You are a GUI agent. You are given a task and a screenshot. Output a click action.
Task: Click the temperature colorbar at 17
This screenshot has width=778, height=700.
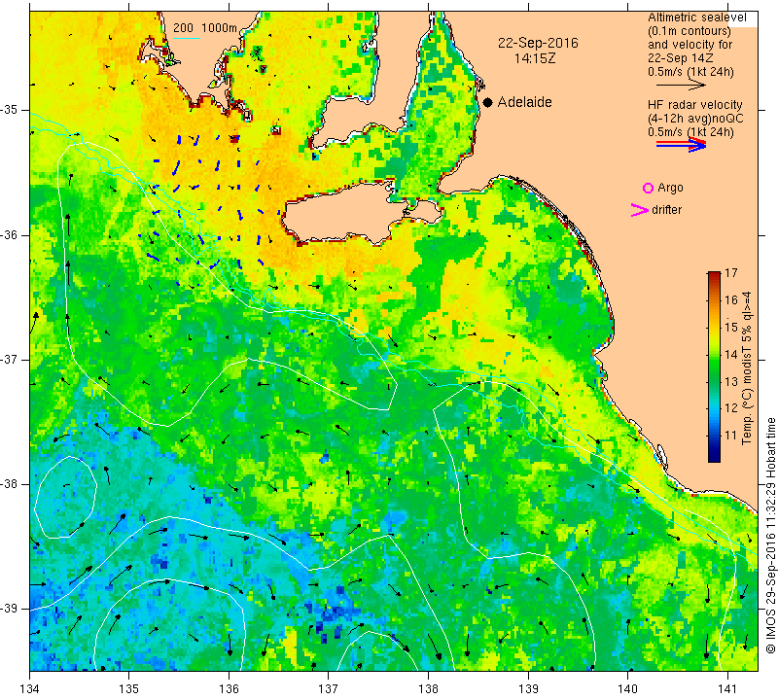714,273
